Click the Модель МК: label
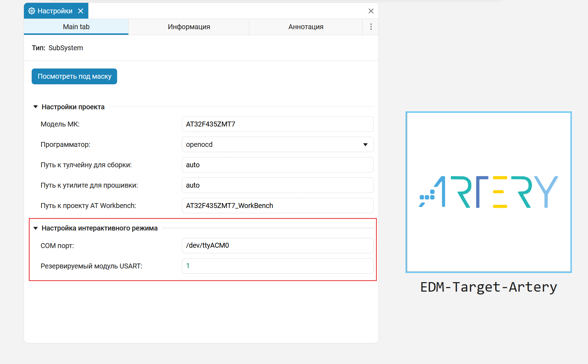This screenshot has height=364, width=588. (60, 124)
